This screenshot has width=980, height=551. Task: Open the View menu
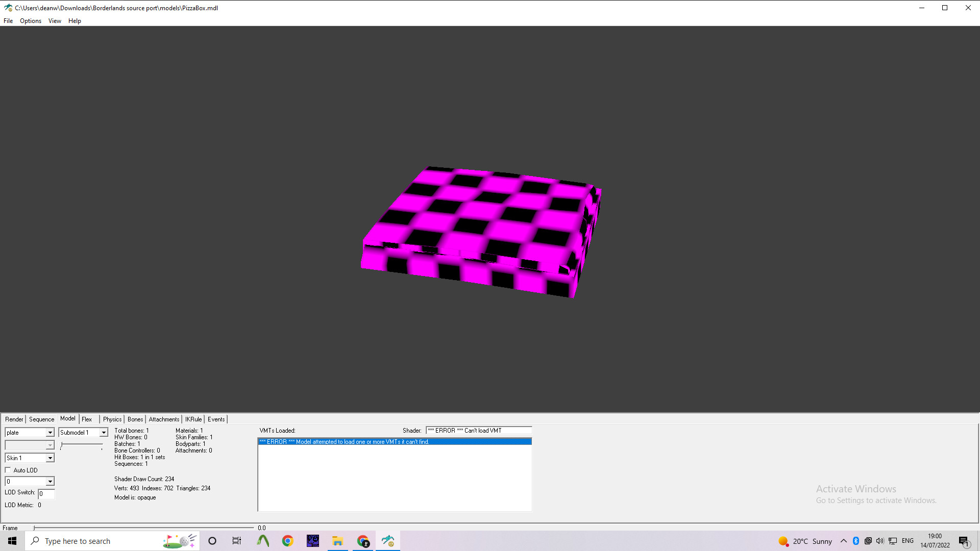click(x=55, y=21)
